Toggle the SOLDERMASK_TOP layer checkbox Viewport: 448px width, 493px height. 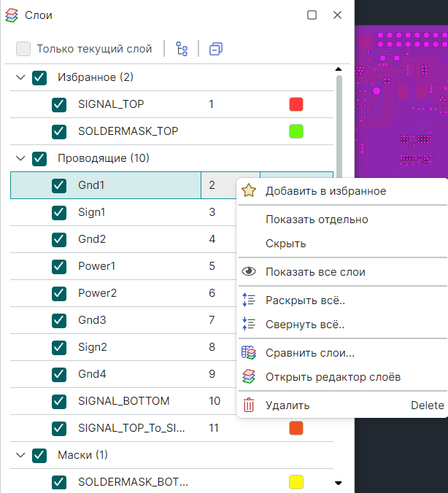pyautogui.click(x=59, y=131)
